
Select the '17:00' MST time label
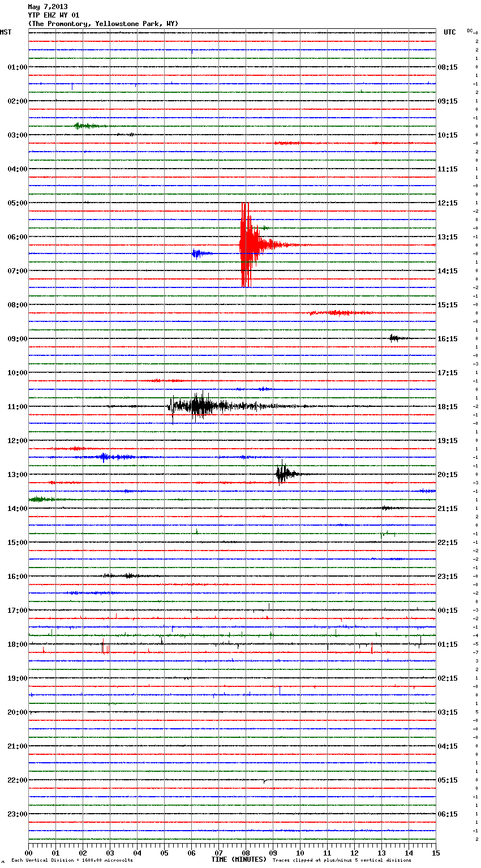[x=17, y=611]
